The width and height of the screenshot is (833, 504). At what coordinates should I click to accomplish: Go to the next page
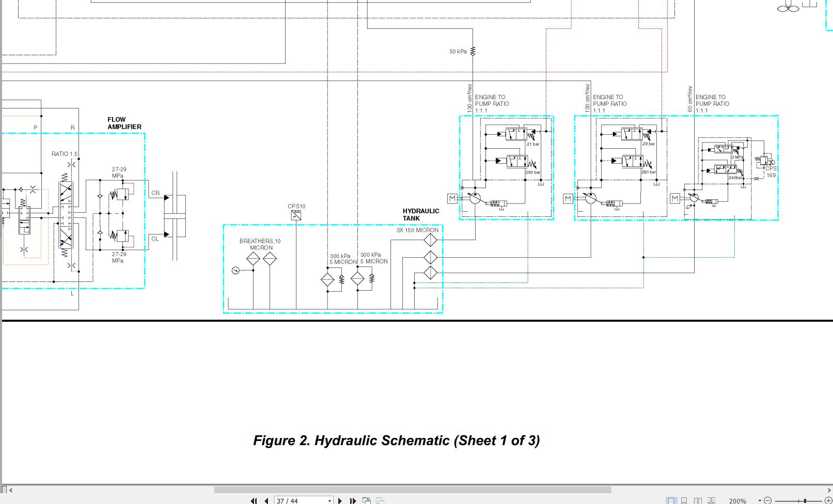340,500
